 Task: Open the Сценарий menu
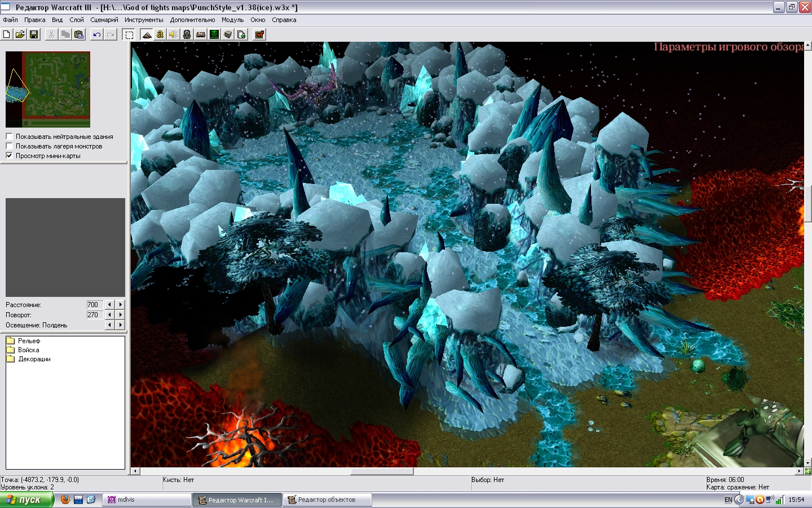(104, 20)
